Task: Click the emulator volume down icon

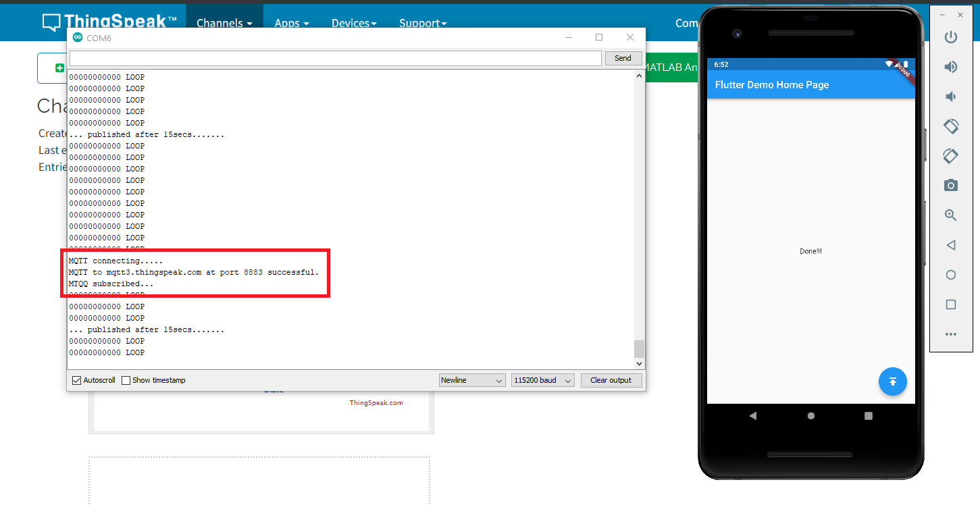Action: [950, 97]
